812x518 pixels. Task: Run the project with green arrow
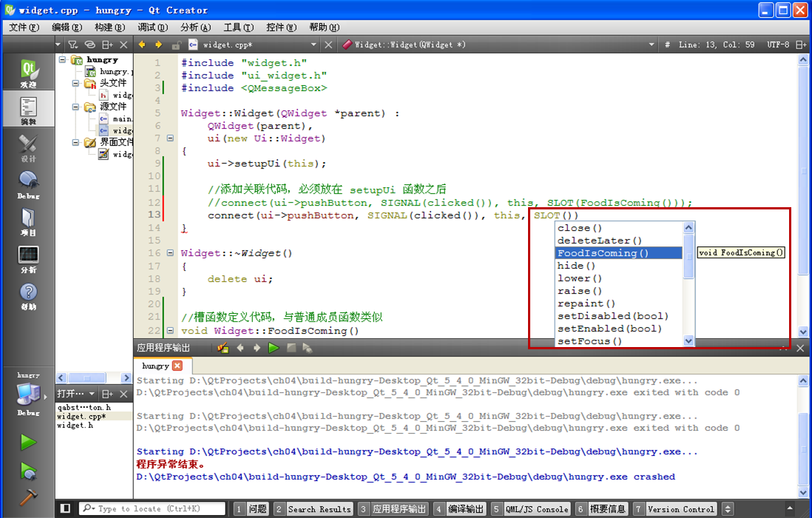(29, 442)
